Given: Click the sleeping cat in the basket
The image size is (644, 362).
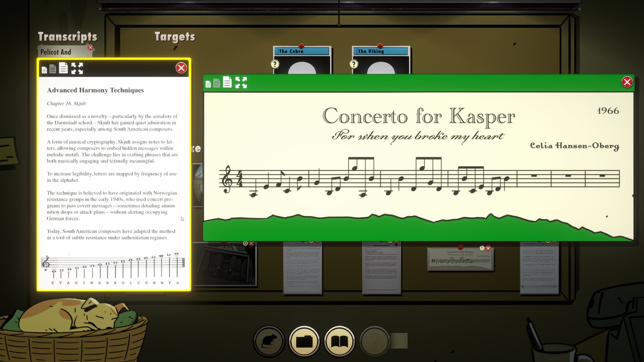Looking at the screenshot, I should tap(74, 315).
